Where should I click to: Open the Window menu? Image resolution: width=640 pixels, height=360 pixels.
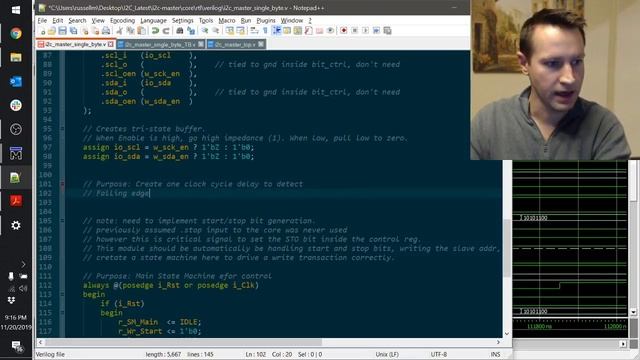[292, 20]
